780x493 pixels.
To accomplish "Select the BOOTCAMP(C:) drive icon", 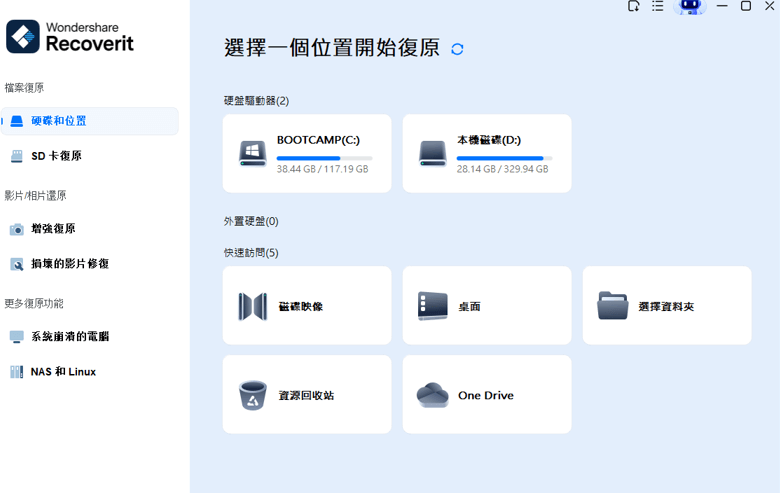I will tap(253, 153).
